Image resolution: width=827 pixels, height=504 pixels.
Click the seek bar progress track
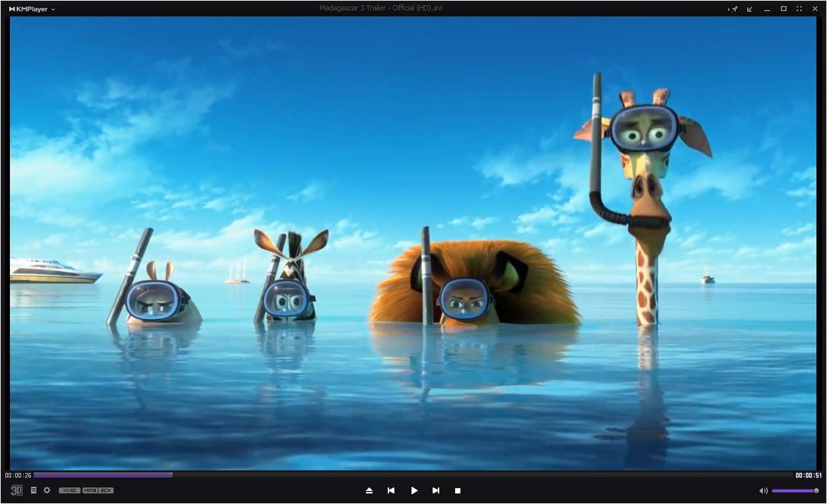[413, 475]
